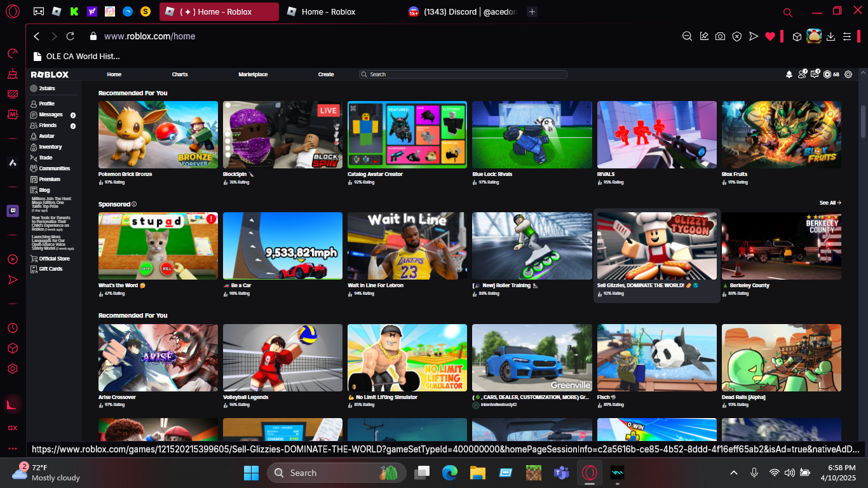This screenshot has height=488, width=868.
Task: Open Roblox notifications bell
Action: [789, 74]
